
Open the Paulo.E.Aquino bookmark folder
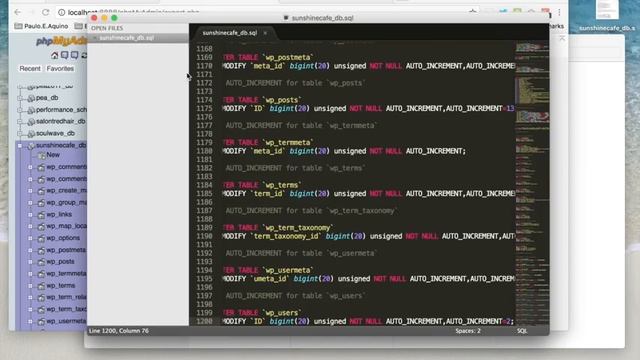[x=41, y=26]
